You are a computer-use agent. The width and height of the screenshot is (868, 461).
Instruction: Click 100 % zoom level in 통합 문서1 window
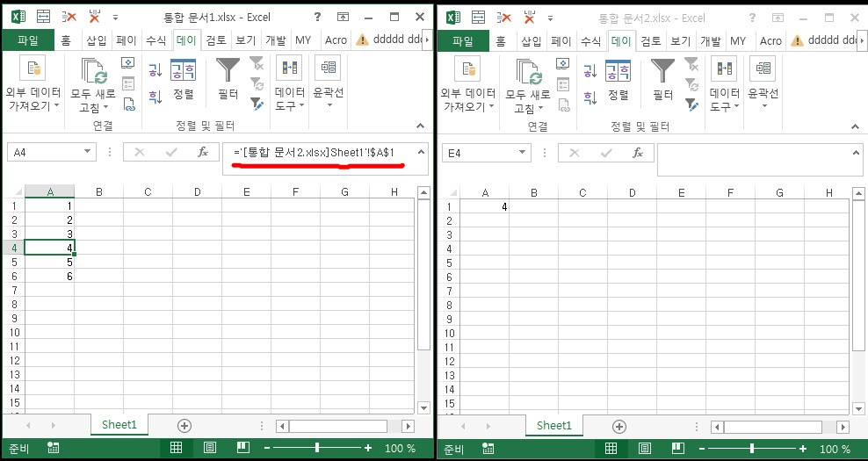click(400, 448)
